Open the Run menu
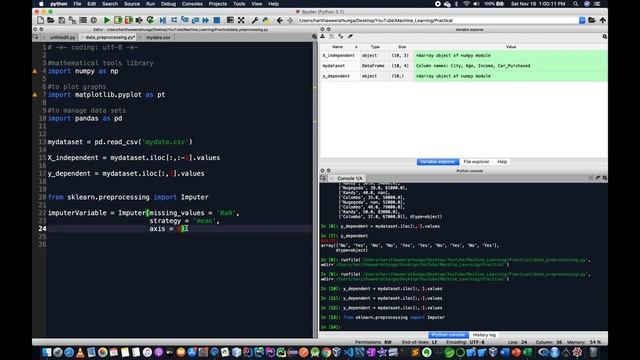 click(x=151, y=4)
